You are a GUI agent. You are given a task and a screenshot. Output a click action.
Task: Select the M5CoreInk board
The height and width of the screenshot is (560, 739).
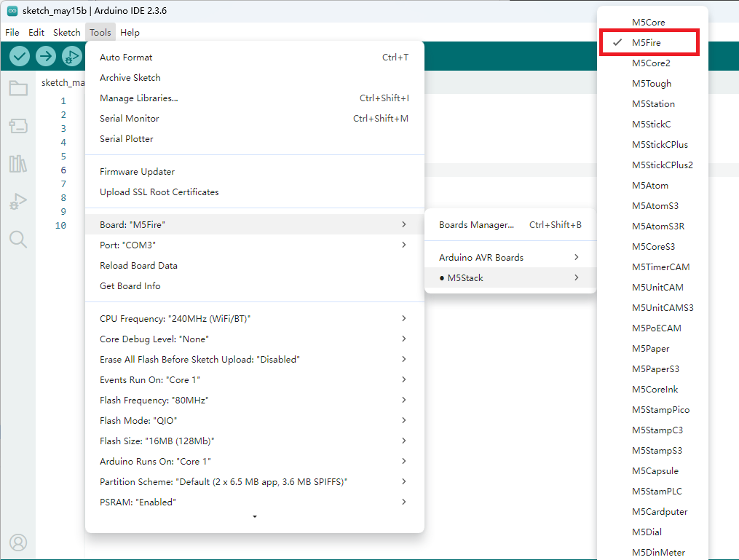coord(653,390)
